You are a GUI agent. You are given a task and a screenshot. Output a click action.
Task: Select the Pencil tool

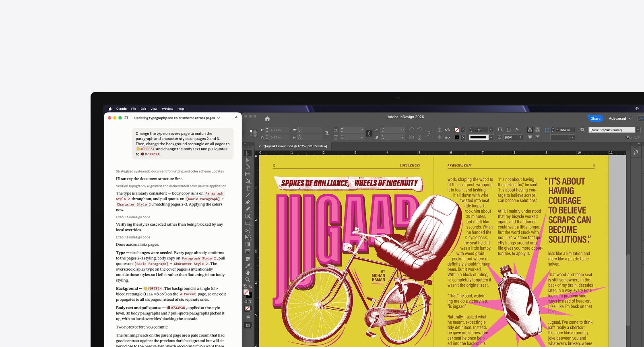point(248,209)
